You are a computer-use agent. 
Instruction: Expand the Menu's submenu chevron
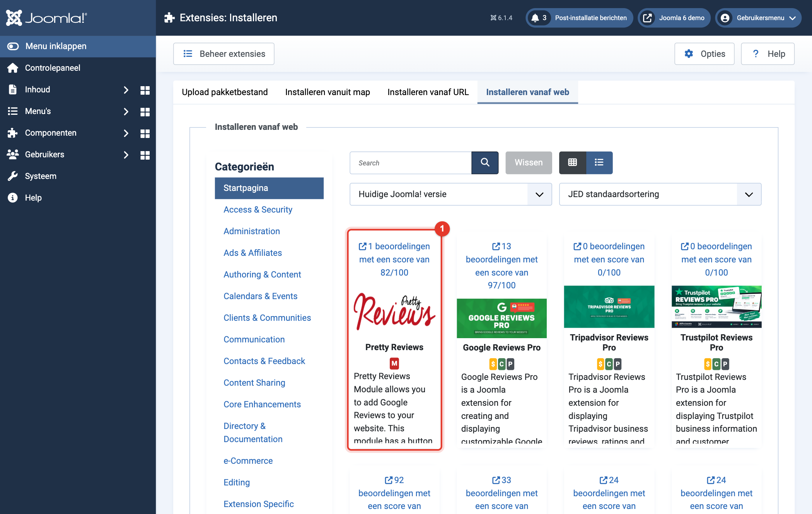(126, 112)
